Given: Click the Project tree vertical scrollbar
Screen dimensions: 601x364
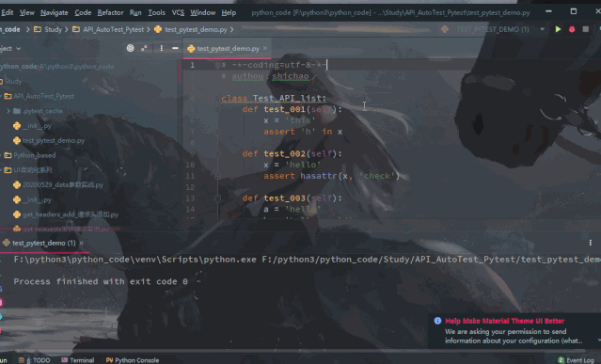Looking at the screenshot, I should click(180, 72).
